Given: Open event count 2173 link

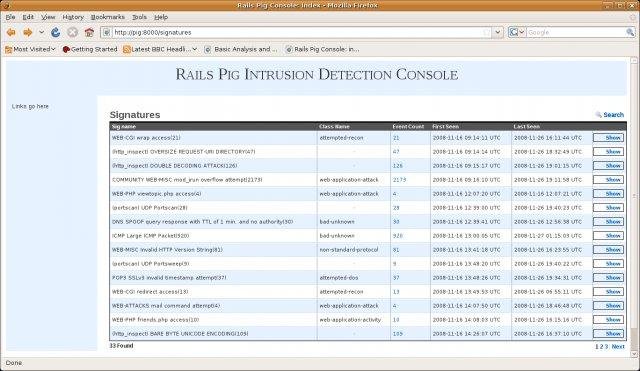Looking at the screenshot, I should click(399, 180).
